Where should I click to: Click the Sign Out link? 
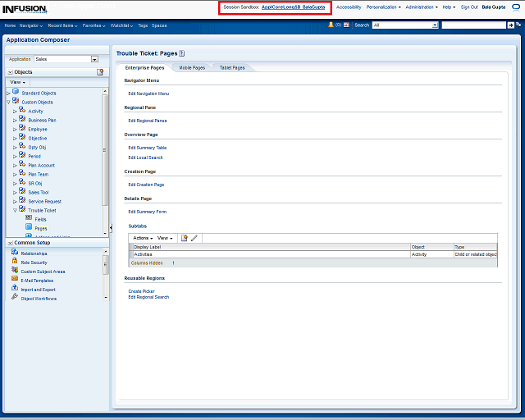469,7
